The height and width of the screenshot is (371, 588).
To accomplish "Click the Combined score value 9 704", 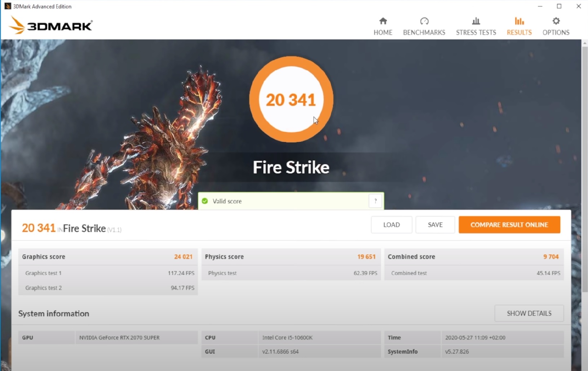I will click(x=551, y=257).
